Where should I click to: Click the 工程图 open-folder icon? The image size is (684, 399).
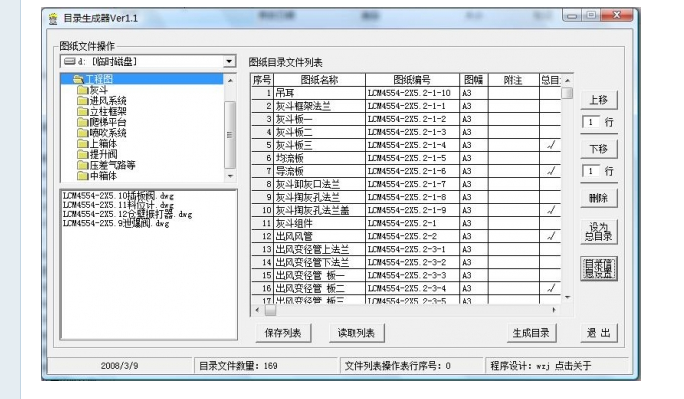79,79
